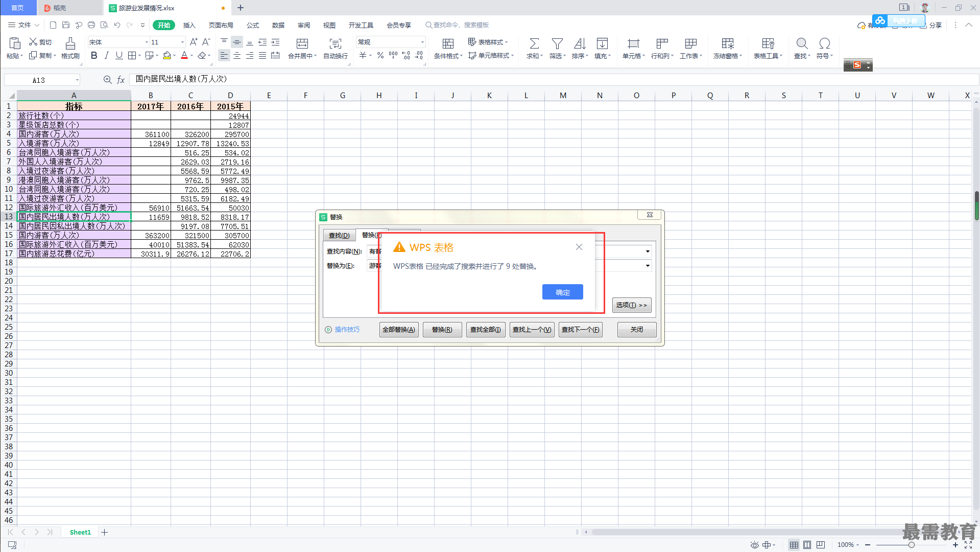Select the Sheet1 sheet tab
The height and width of the screenshot is (552, 980).
80,532
